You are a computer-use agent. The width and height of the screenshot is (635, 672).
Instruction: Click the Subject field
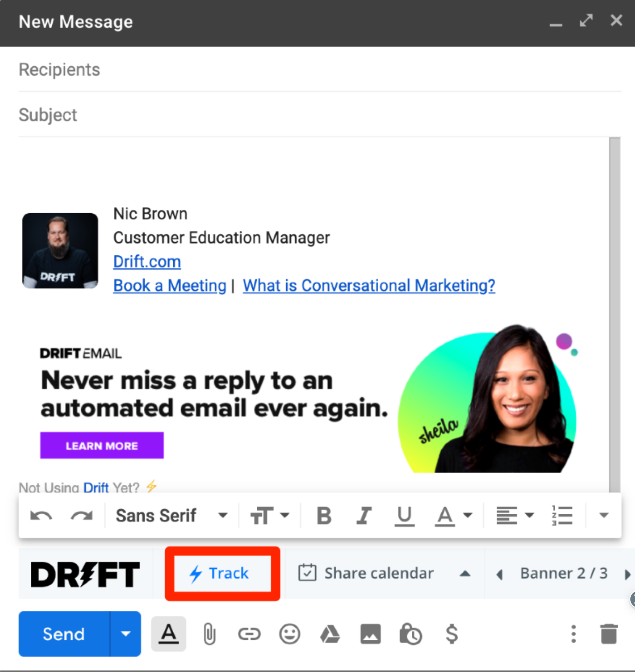[x=320, y=115]
